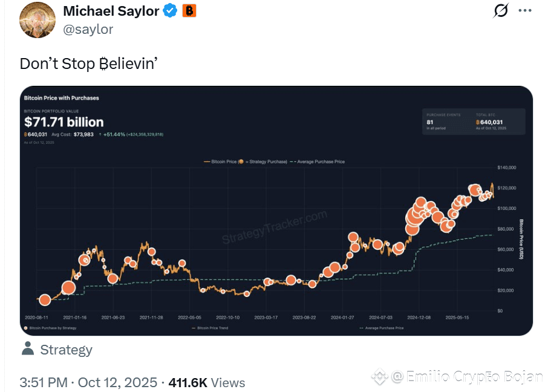Click the blue verified checkmark badge

point(170,11)
